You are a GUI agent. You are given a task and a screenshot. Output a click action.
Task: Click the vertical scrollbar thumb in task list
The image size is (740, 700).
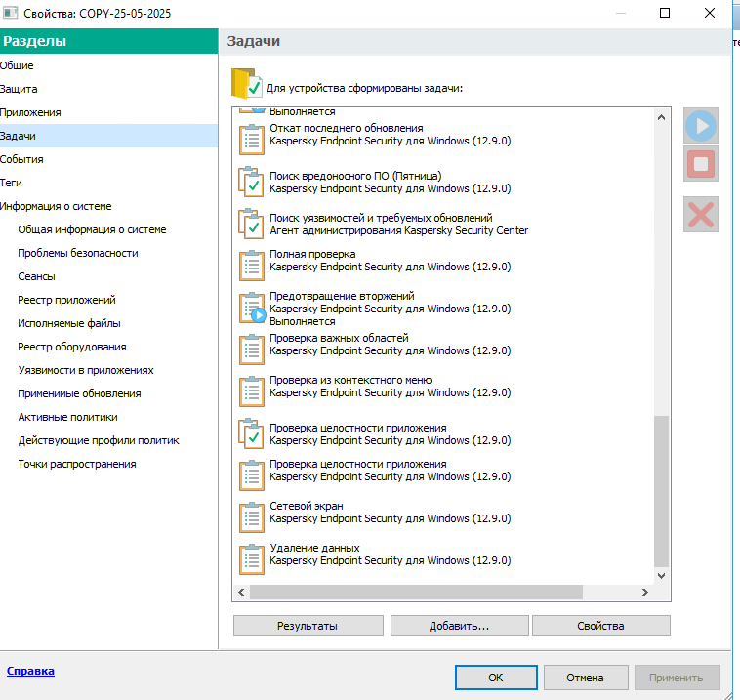[x=661, y=491]
